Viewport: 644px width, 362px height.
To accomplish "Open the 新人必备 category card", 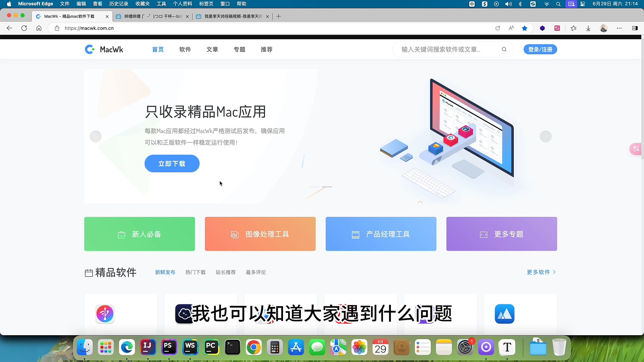I will (x=140, y=234).
